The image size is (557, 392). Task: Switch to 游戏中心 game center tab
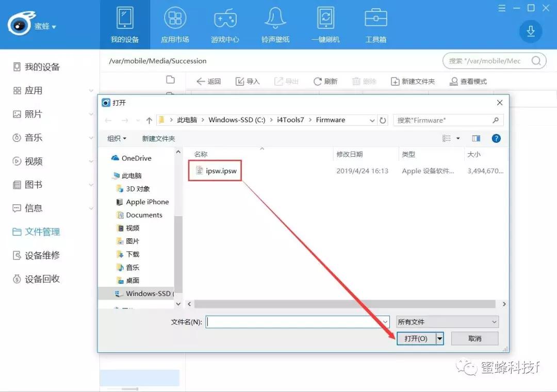coord(225,25)
